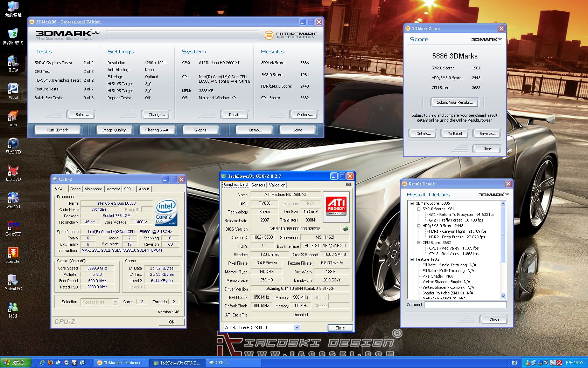Click Close button in Result Details window
This screenshot has height=368, width=588.
(494, 320)
